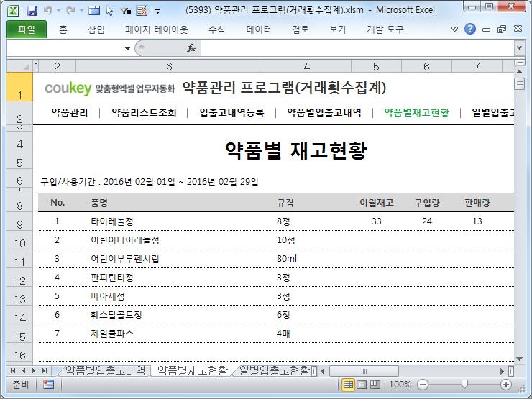This screenshot has height=399, width=532.
Task: Zoom in with the plus button
Action: 506,385
